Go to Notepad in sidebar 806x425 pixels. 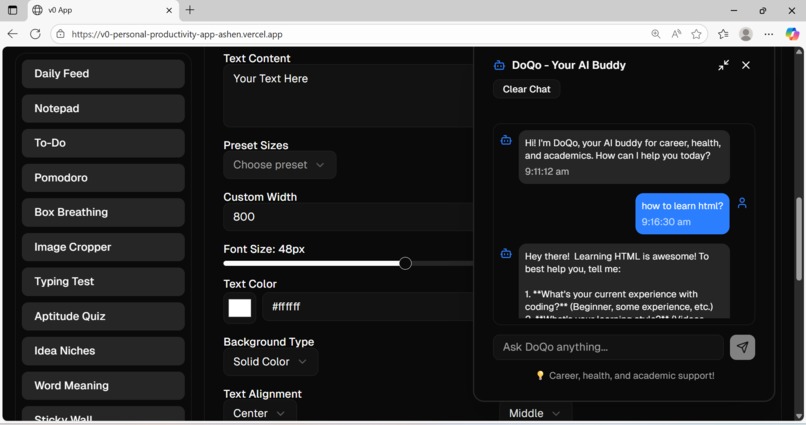103,108
